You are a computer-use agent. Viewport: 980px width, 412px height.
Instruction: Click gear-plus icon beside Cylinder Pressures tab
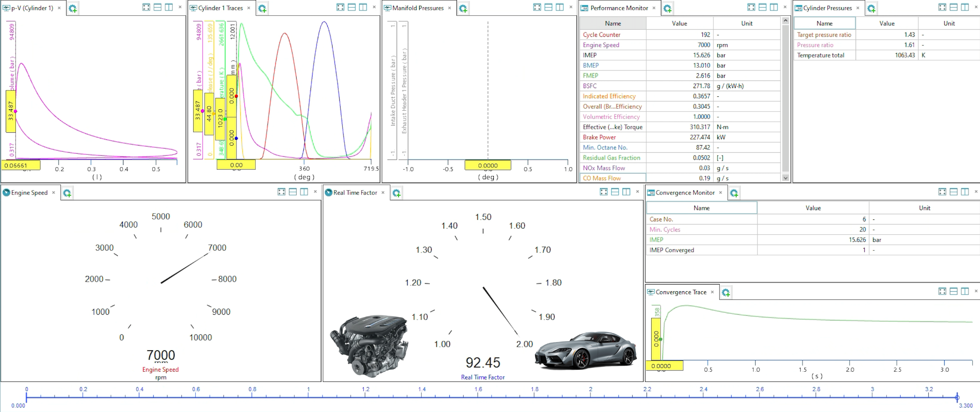point(871,9)
